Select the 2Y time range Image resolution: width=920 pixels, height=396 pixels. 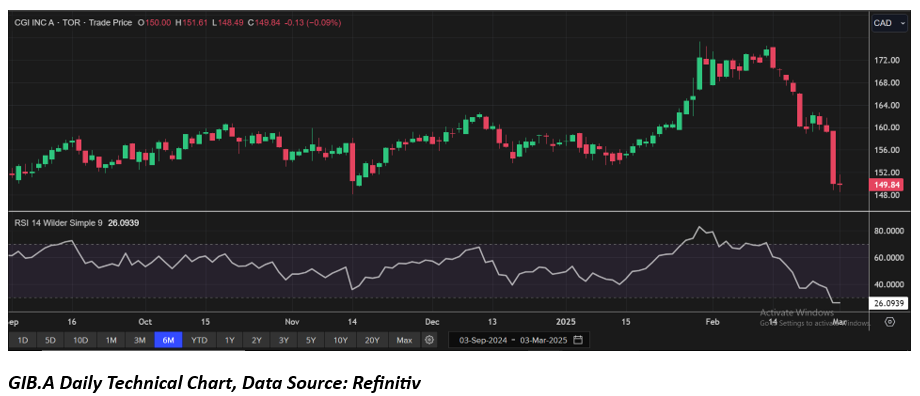tap(256, 340)
